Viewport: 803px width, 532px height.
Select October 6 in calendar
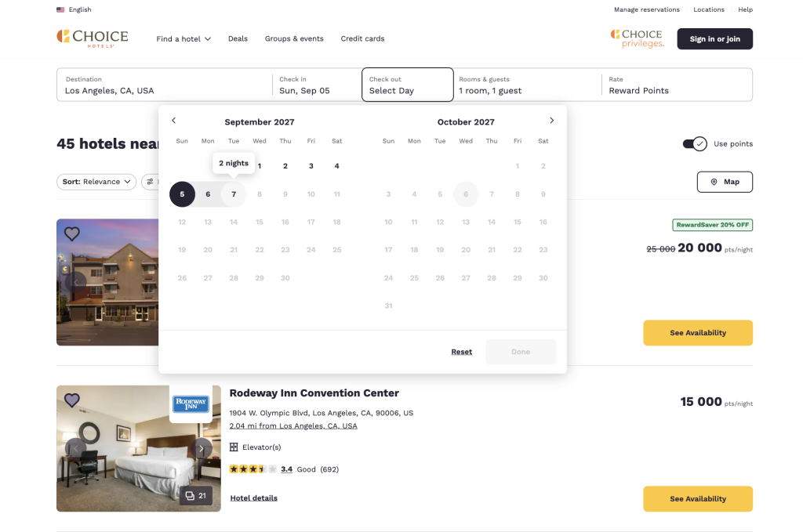tap(466, 194)
